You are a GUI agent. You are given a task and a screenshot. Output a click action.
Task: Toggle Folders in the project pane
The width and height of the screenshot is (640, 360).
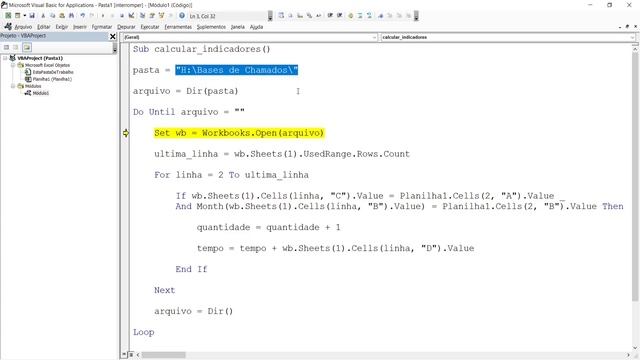[x=27, y=47]
